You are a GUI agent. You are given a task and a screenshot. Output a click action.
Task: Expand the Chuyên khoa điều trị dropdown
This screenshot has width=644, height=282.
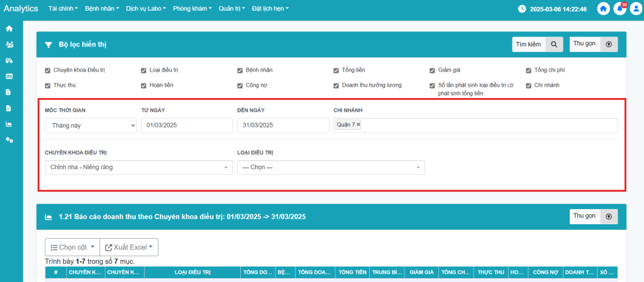coord(138,168)
